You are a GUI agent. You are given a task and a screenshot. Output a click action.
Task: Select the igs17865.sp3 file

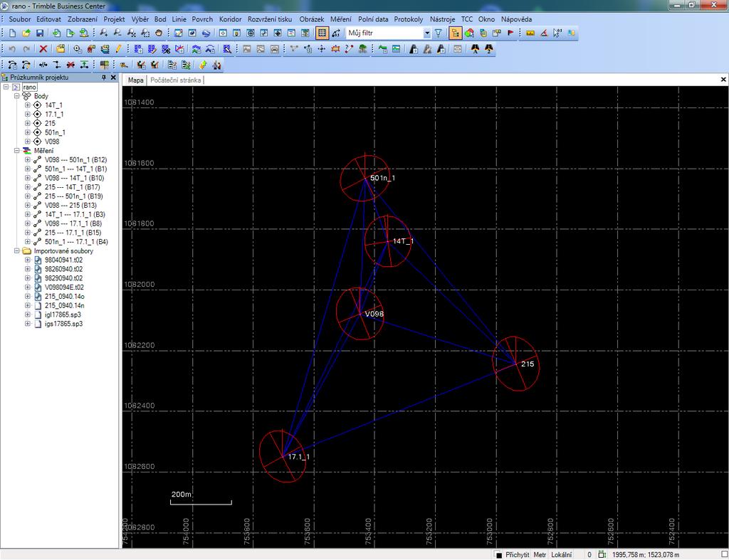[x=63, y=324]
